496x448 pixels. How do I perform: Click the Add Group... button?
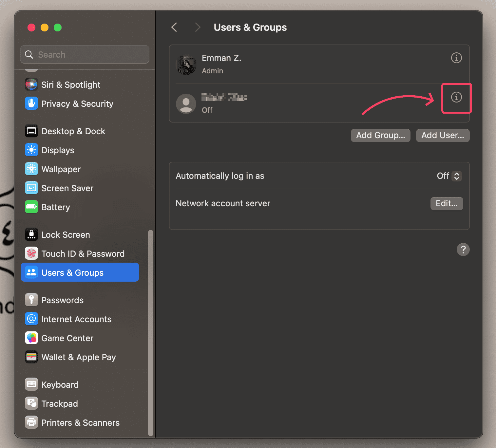pyautogui.click(x=380, y=136)
